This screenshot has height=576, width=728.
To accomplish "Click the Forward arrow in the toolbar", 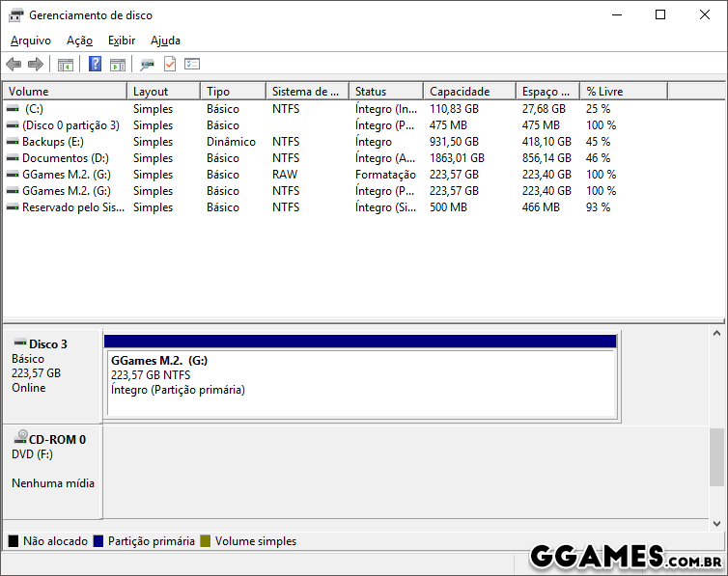I will pyautogui.click(x=36, y=65).
